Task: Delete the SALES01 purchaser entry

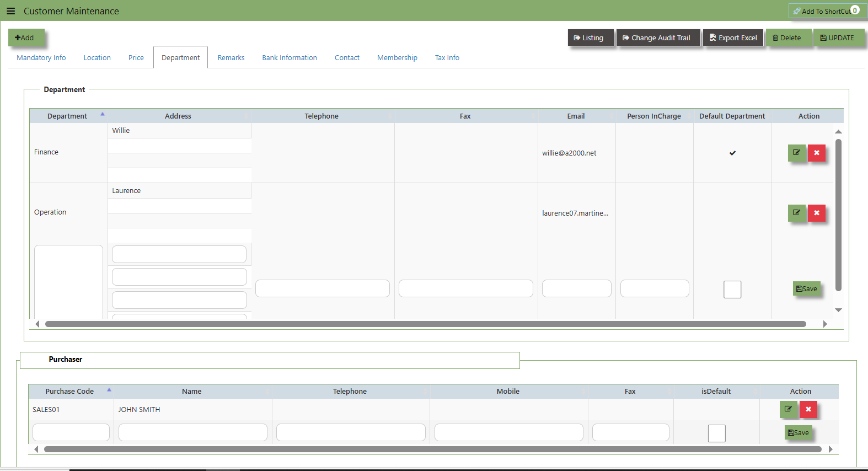Action: pyautogui.click(x=808, y=409)
